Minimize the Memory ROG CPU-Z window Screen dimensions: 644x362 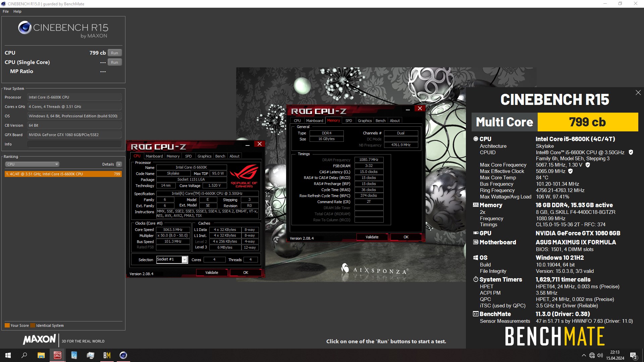pyautogui.click(x=408, y=109)
